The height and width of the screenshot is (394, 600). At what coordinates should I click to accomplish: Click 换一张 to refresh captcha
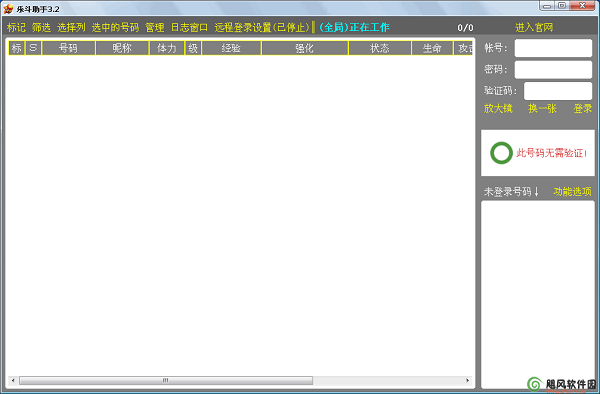542,109
